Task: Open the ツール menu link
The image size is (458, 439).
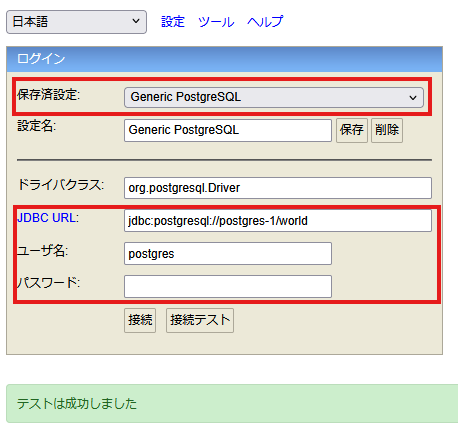Action: 216,22
